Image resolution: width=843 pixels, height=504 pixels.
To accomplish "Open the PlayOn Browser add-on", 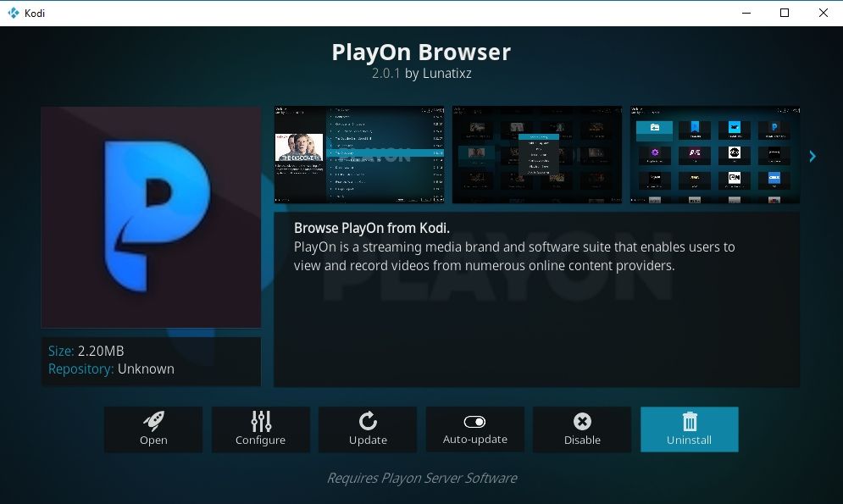I will (x=153, y=429).
